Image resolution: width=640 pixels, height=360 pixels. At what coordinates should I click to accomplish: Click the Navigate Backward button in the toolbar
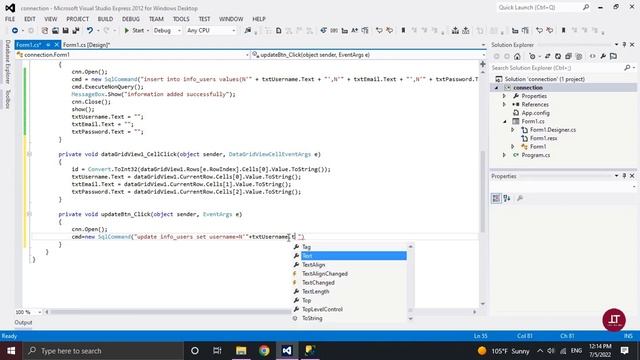tap(15, 31)
